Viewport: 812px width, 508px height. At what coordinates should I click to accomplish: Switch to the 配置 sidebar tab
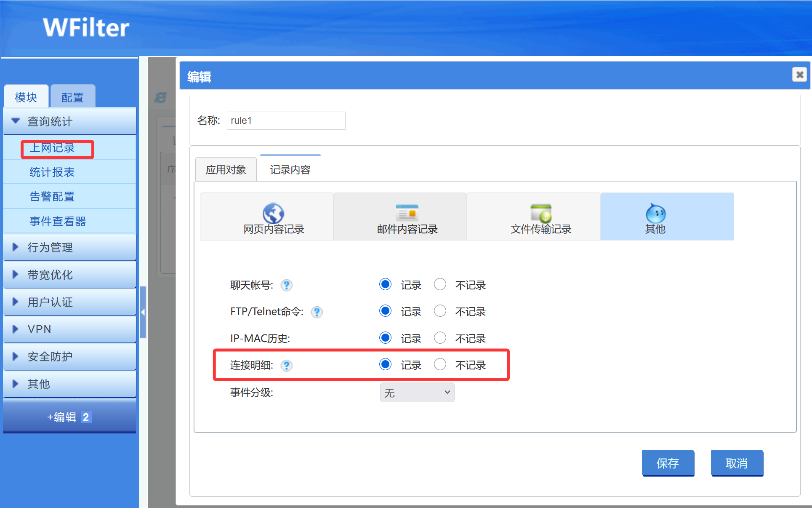[72, 97]
